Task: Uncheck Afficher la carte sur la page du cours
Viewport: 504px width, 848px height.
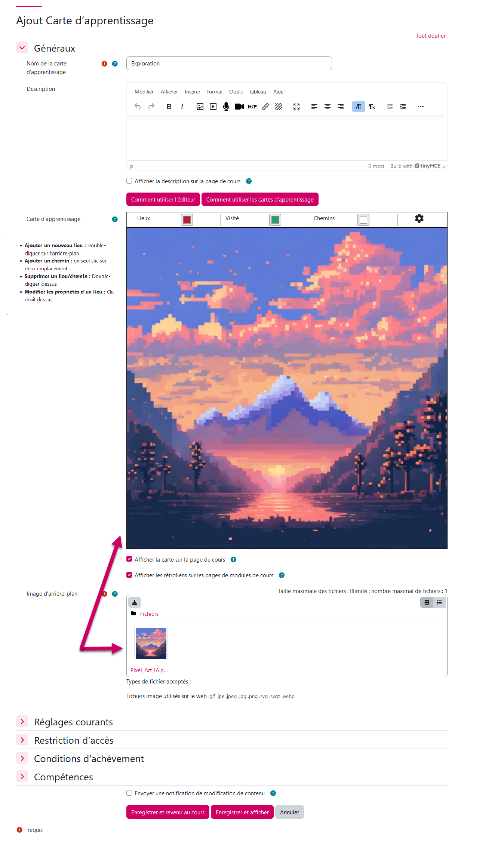Action: (x=129, y=559)
